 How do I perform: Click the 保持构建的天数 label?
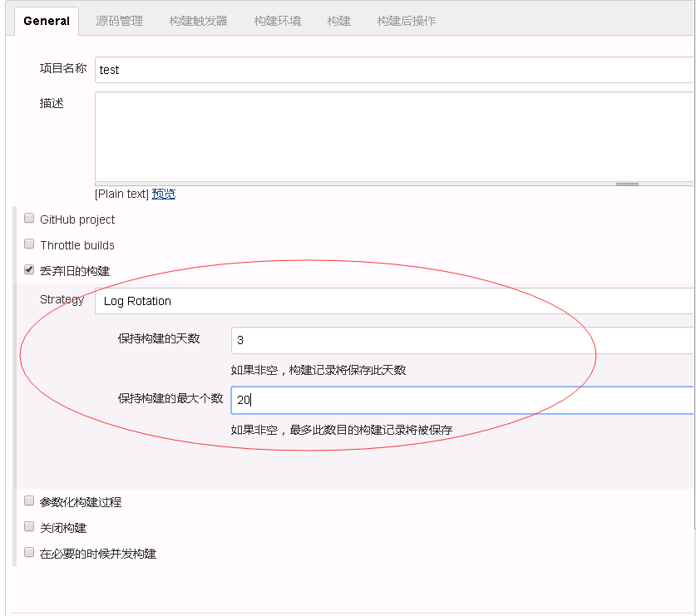159,338
